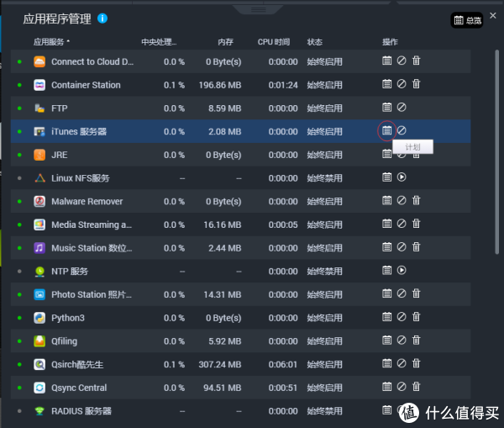The image size is (504, 428).
Task: Click the trash icon for Malware Remover
Action: point(416,201)
